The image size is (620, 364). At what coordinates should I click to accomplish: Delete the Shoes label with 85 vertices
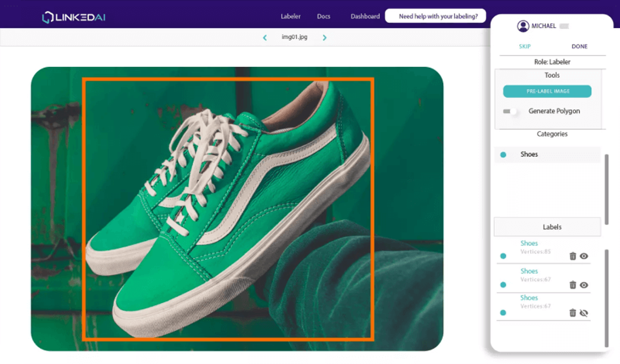click(573, 256)
